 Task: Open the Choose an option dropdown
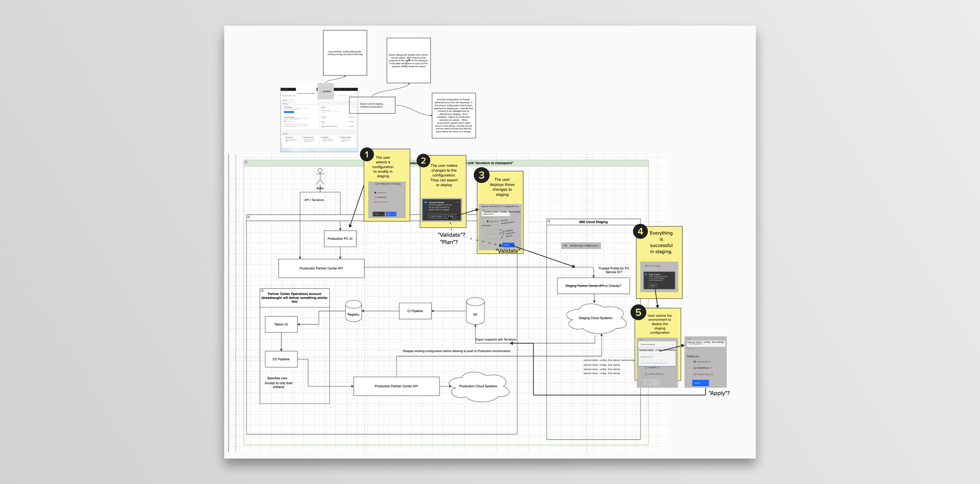click(x=657, y=344)
